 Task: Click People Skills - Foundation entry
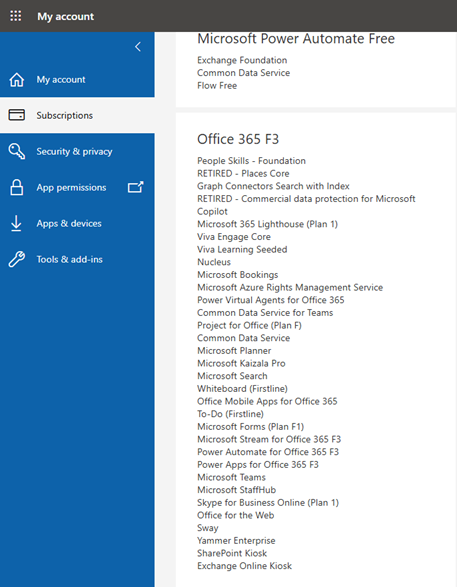252,161
